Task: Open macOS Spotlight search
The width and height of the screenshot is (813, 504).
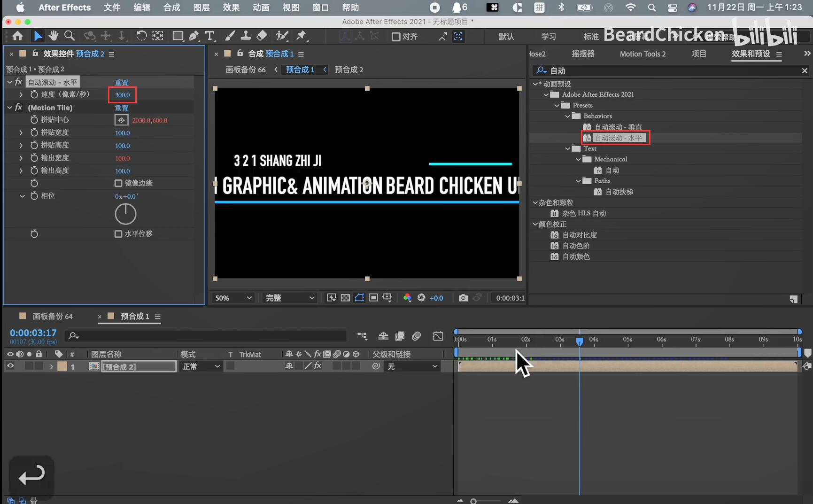Action: [651, 8]
